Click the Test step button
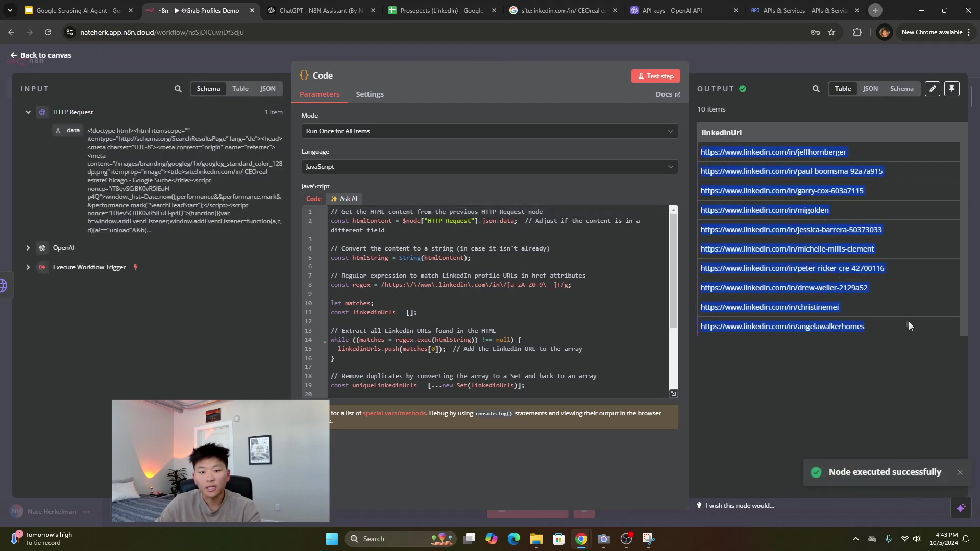The width and height of the screenshot is (980, 551). pyautogui.click(x=655, y=76)
